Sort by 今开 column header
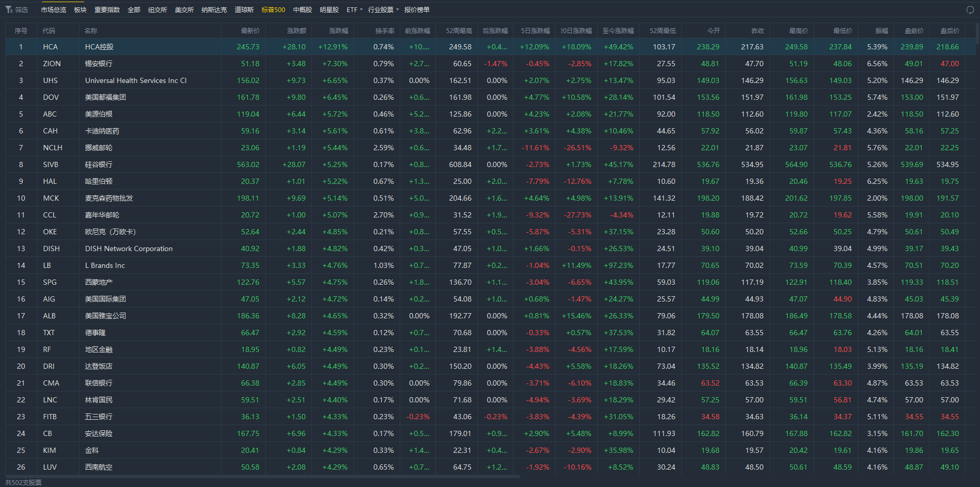Screen dimensions: 980x487 click(714, 30)
